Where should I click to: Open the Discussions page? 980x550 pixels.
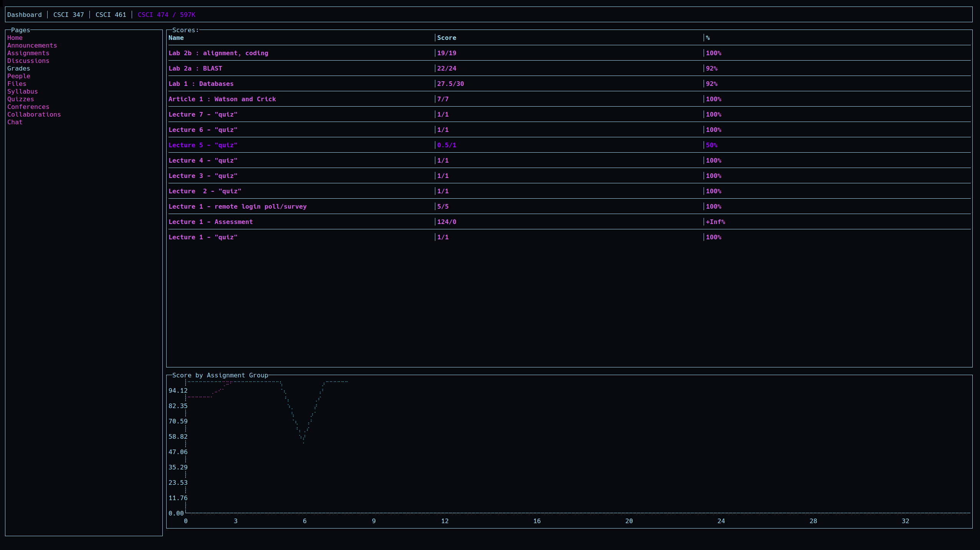[28, 61]
